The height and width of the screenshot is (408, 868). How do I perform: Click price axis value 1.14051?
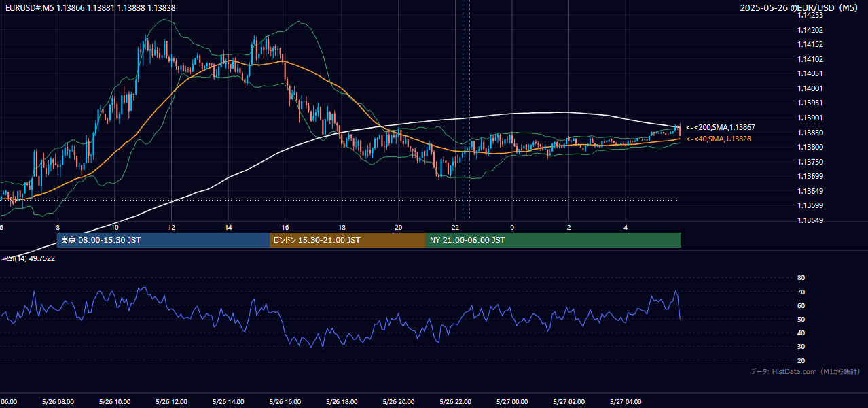click(810, 73)
